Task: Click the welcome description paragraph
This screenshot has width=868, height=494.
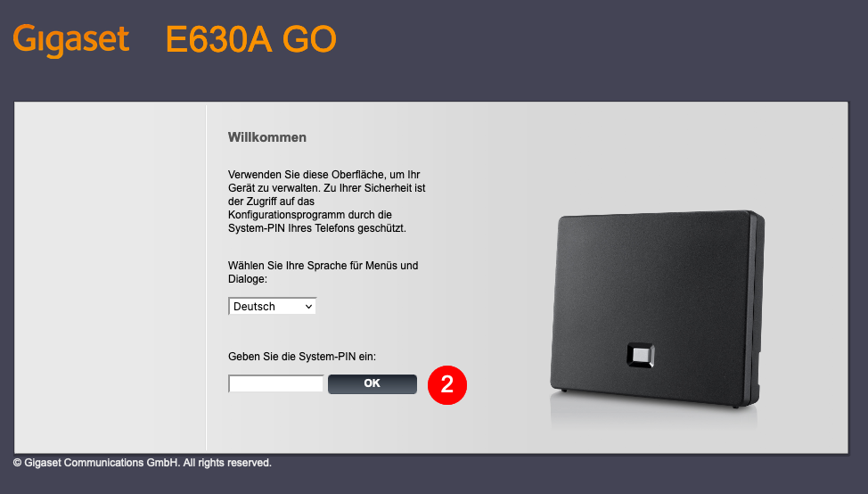Action: point(326,201)
